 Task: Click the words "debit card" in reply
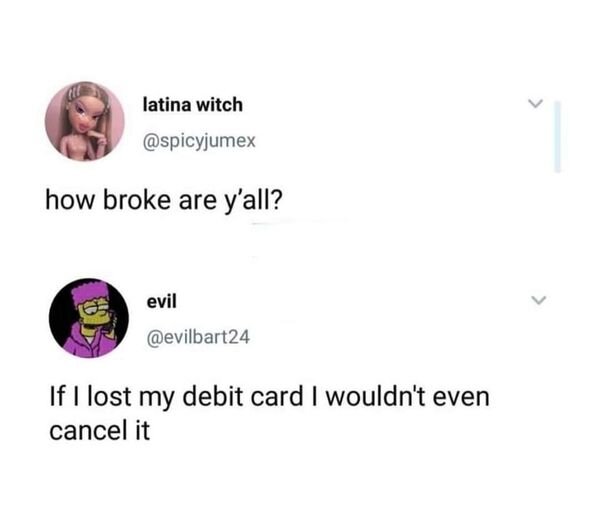243,396
